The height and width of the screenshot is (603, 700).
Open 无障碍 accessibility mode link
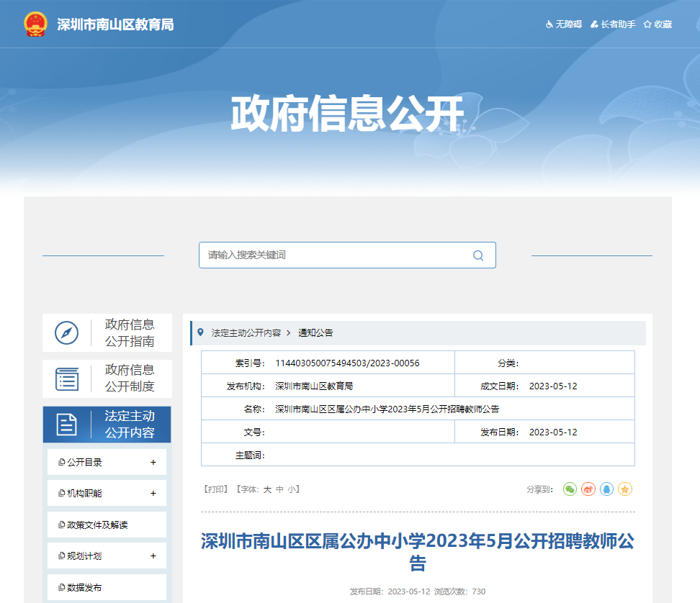(x=564, y=24)
